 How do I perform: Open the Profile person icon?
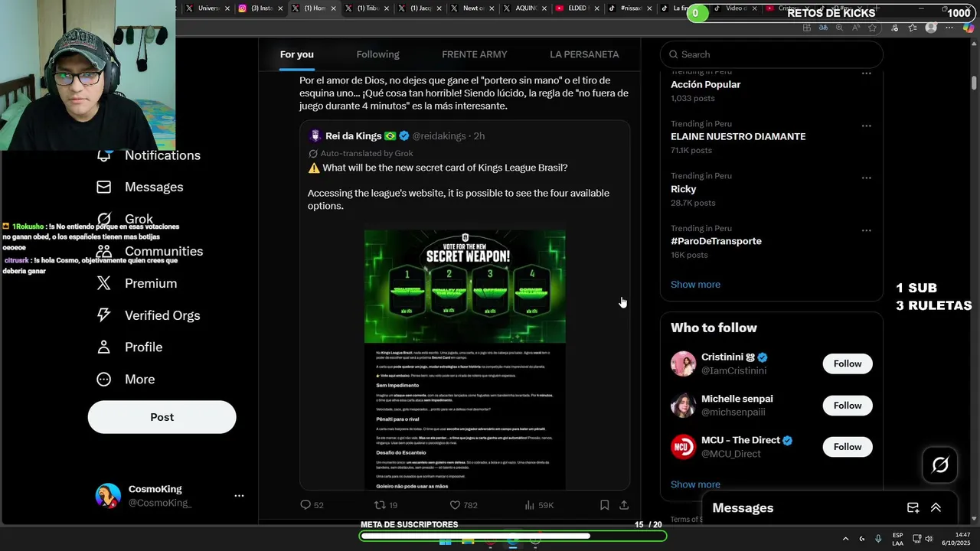(x=104, y=347)
